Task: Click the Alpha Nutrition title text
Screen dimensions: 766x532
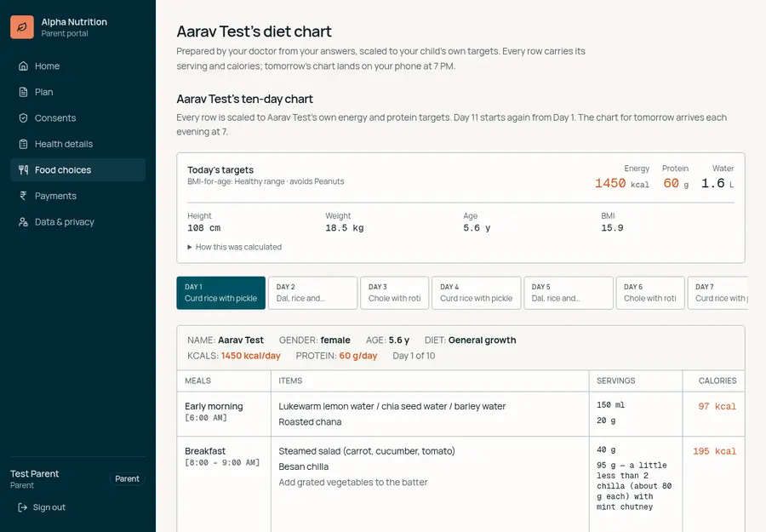Action: tap(74, 22)
